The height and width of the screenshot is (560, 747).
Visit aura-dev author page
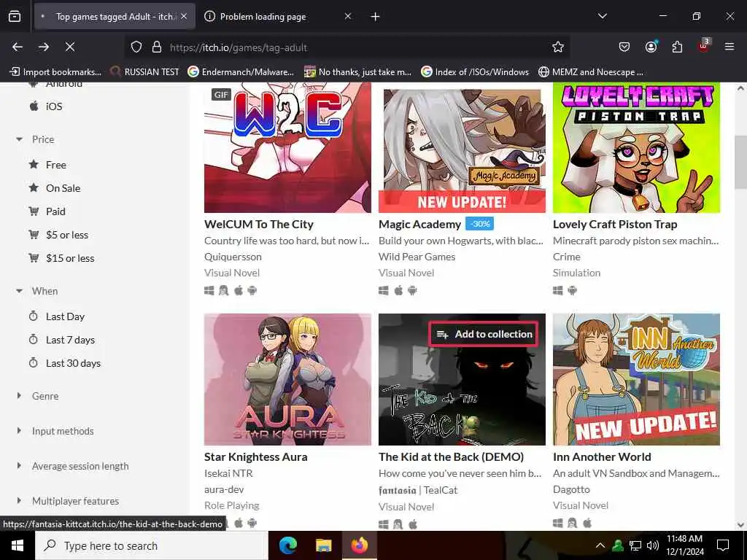tap(224, 489)
